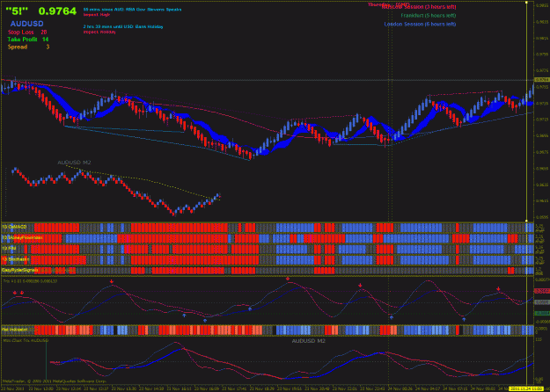This screenshot has height=392, width=550.
Task: Click the 0.9764 price readout
Action: 57,11
